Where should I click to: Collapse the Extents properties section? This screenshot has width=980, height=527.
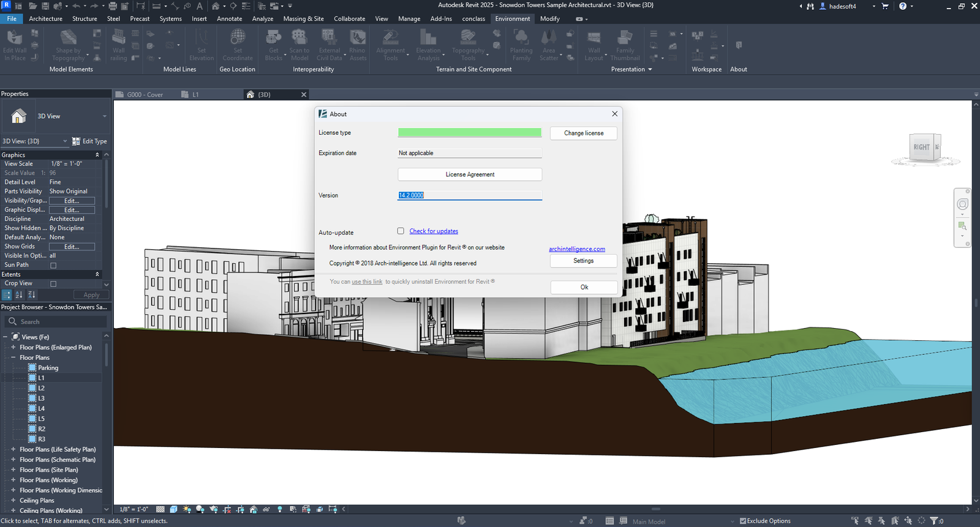[97, 274]
